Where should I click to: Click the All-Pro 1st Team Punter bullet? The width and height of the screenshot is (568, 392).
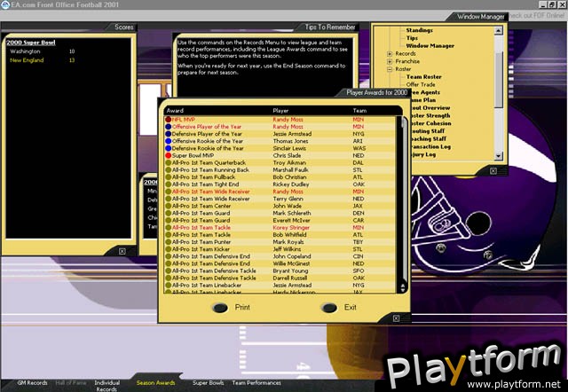[168, 242]
